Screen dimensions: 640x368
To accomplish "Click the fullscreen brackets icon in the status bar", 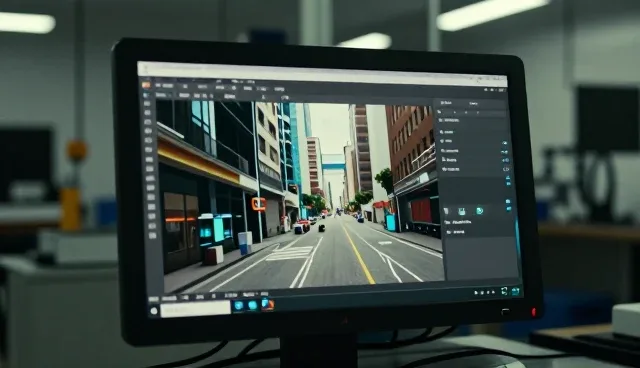I will coord(504,291).
